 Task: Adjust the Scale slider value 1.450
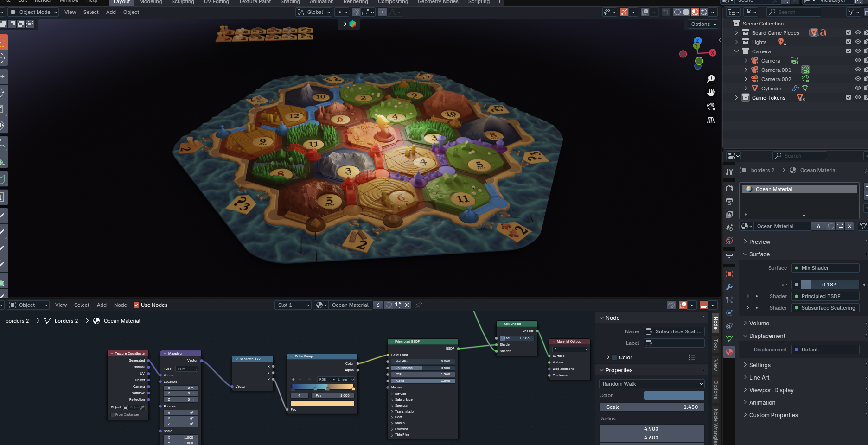(x=652, y=407)
